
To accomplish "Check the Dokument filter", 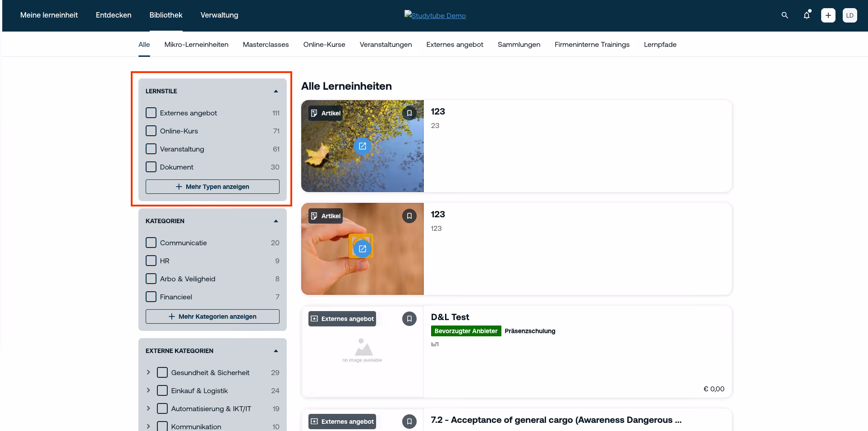I will (x=151, y=167).
